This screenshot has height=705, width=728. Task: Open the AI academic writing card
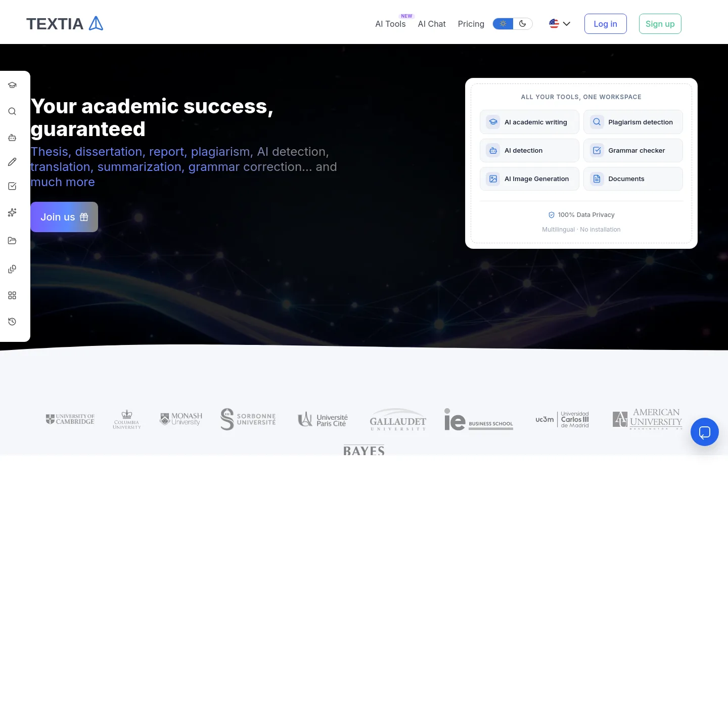point(529,122)
